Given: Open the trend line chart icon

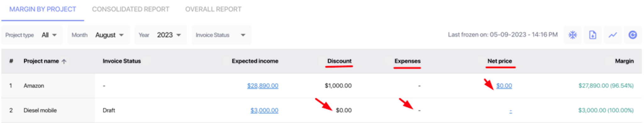Looking at the screenshot, I should [x=613, y=35].
